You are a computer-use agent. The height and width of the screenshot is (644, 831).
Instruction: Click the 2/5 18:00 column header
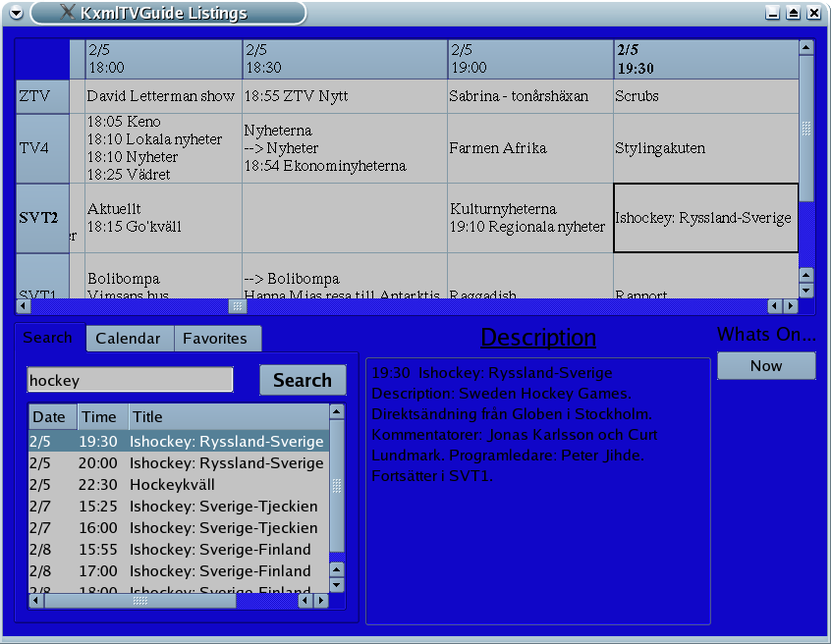point(164,59)
